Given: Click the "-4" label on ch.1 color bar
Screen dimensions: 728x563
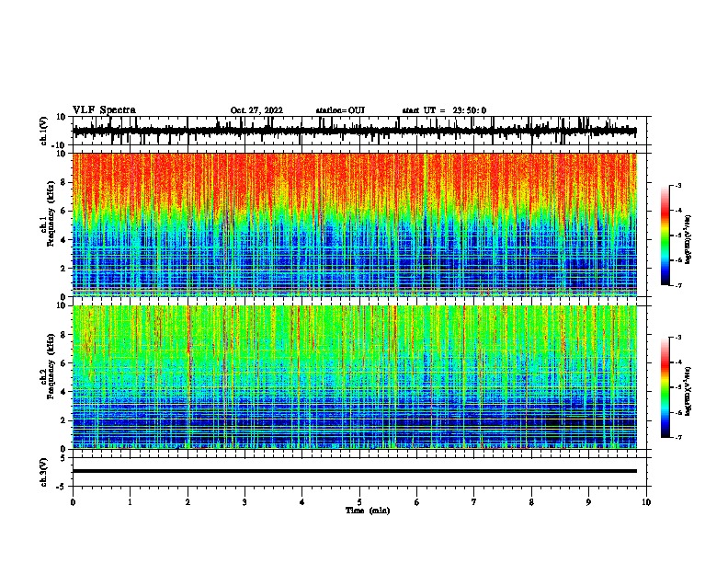Looking at the screenshot, I should pyautogui.click(x=678, y=211).
